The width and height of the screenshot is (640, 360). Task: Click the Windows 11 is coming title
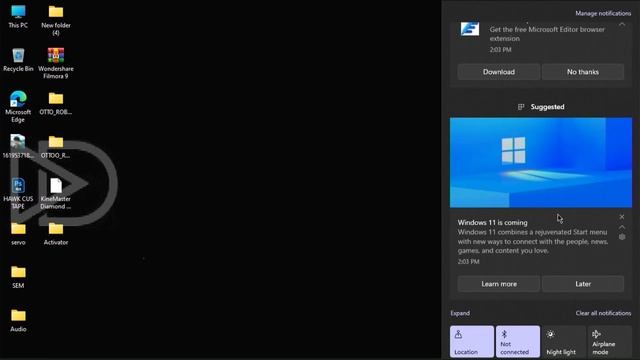click(492, 222)
